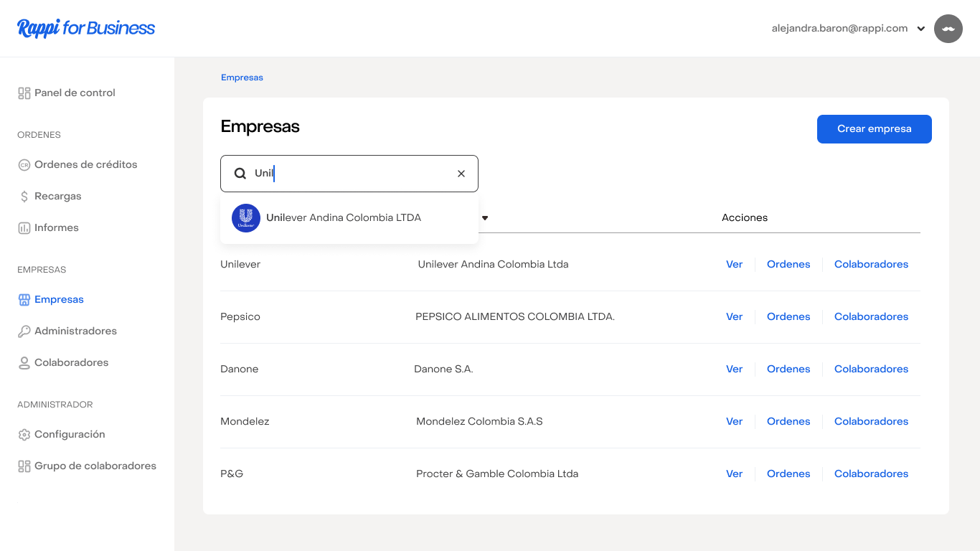
Task: Click the Colaboradores person icon in sidebar
Action: 24,363
